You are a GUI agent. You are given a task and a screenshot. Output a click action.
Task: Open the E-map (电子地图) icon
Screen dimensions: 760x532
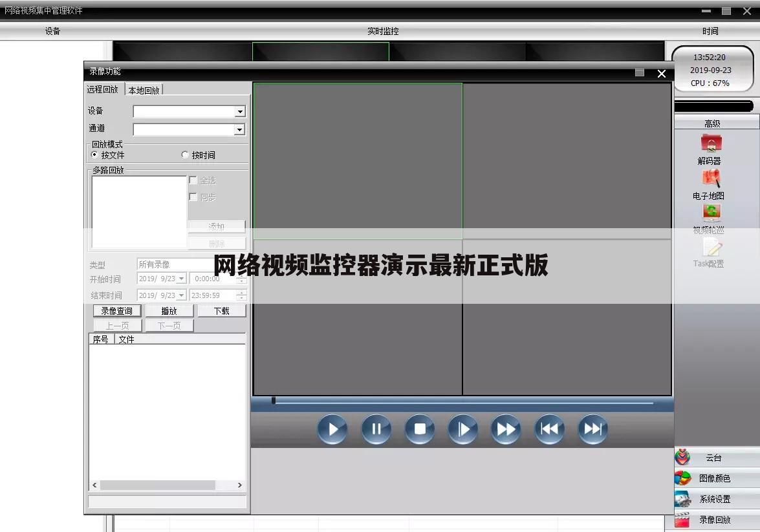(x=711, y=178)
